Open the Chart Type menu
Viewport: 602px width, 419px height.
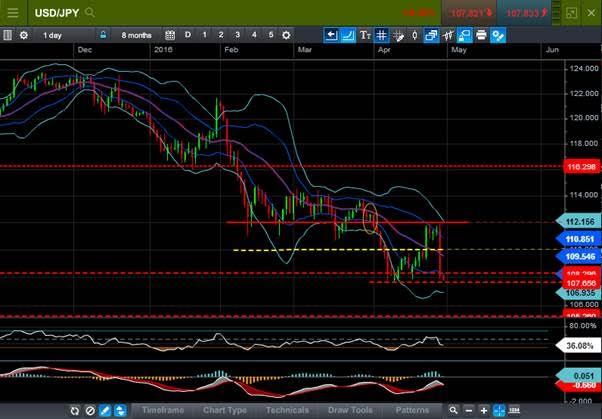coord(225,410)
